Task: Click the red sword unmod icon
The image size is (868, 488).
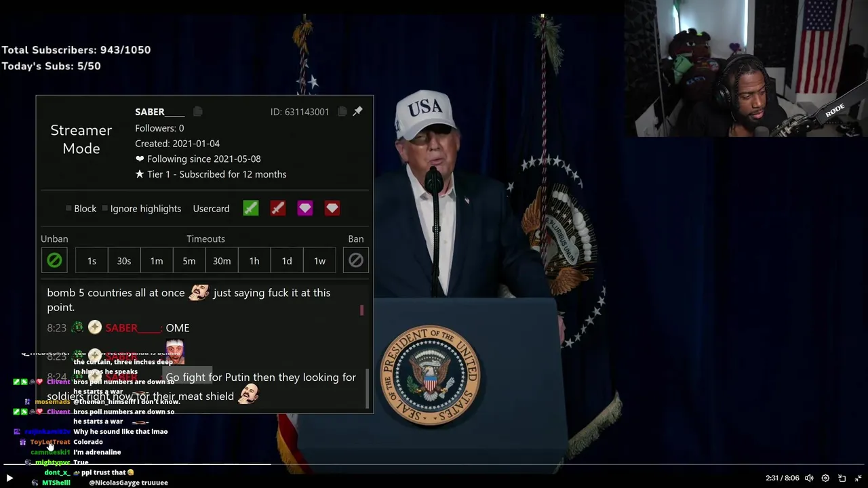Action: point(278,208)
